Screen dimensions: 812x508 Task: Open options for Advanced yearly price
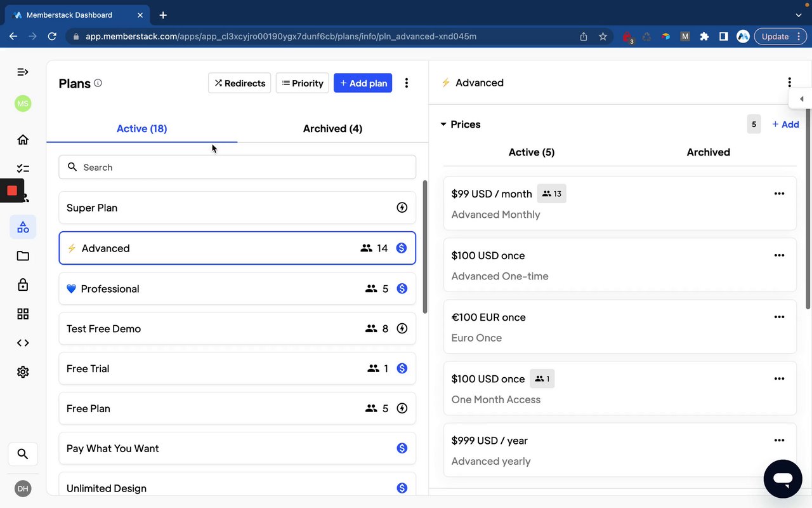pyautogui.click(x=779, y=440)
